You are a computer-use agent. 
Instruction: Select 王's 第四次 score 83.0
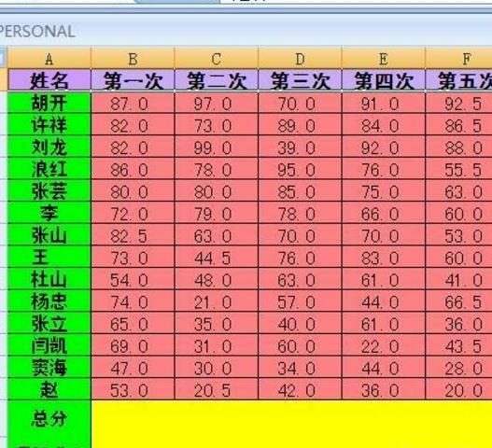pos(384,257)
